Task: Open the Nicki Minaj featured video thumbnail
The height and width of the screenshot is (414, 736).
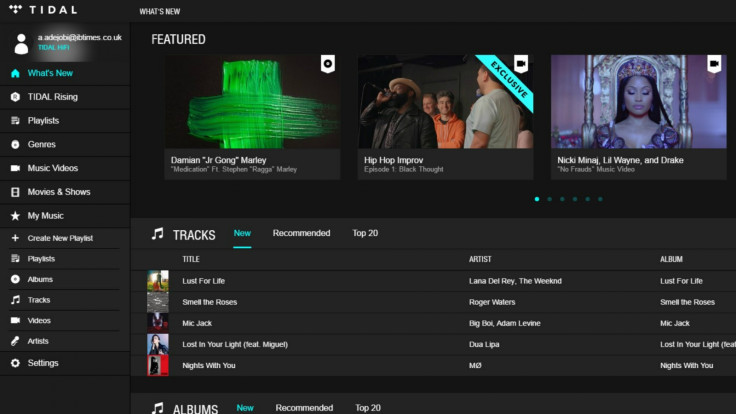Action: [639, 102]
